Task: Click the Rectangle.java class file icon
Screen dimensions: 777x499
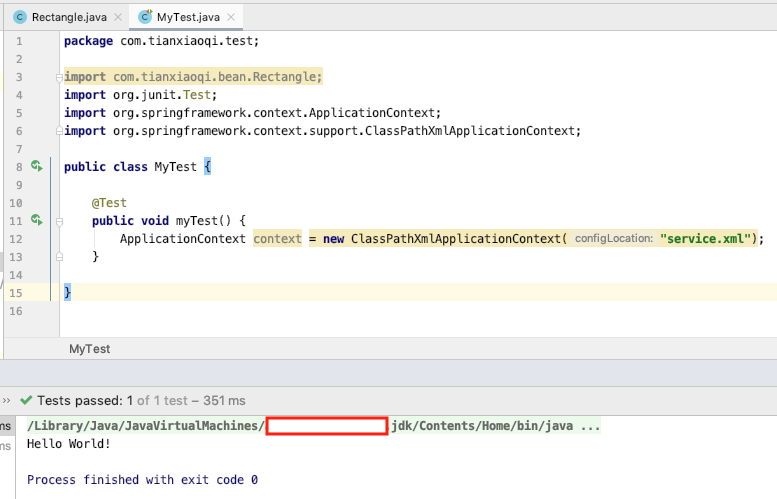Action: click(x=19, y=17)
